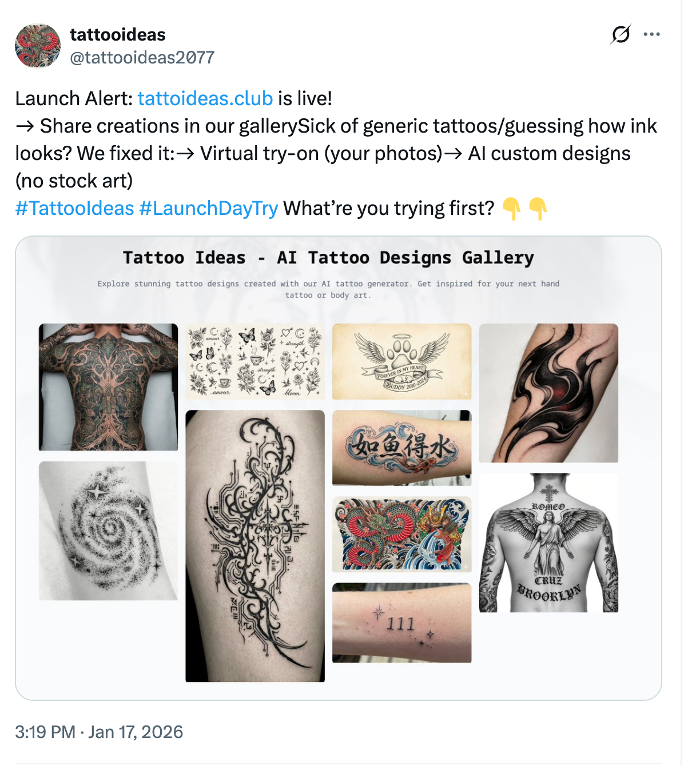Image resolution: width=700 pixels, height=766 pixels.
Task: Open the tweet's more options menu
Action: (x=653, y=34)
